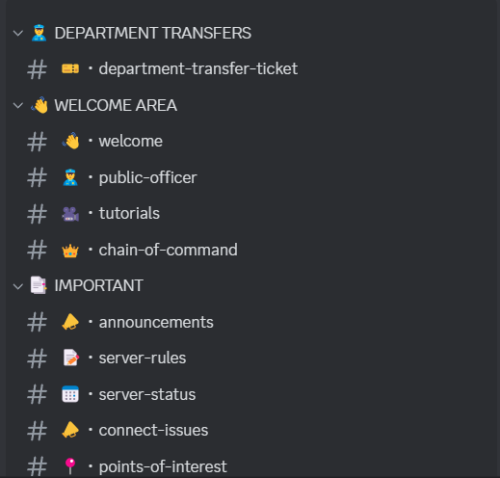
Task: Click the waving hand icon next to welcome
Action: [70, 141]
